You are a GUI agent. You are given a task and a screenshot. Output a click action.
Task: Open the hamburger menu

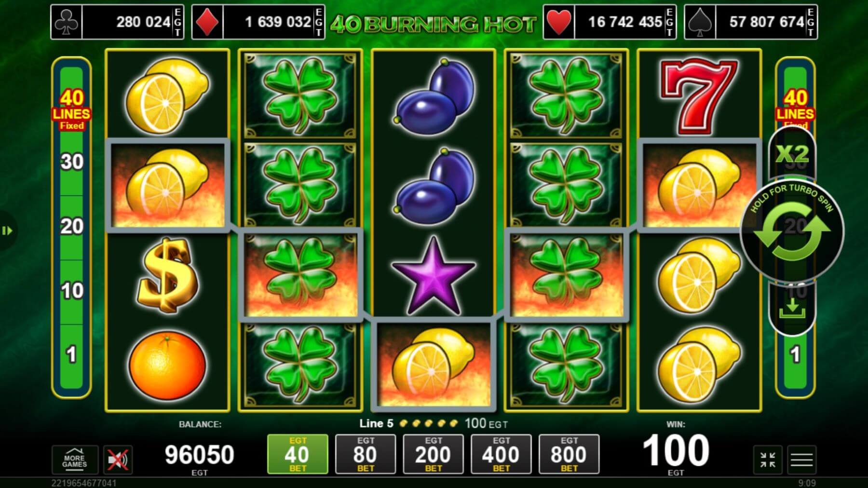[x=802, y=460]
